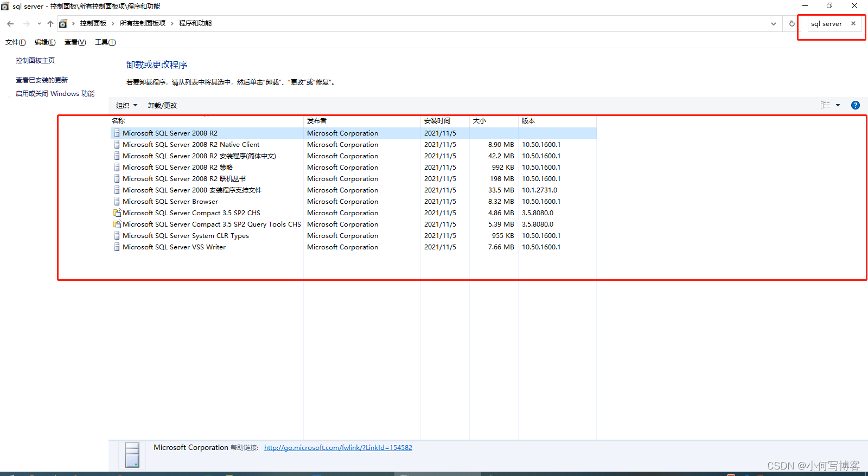Refresh the programs list
868x476 pixels.
pos(792,23)
